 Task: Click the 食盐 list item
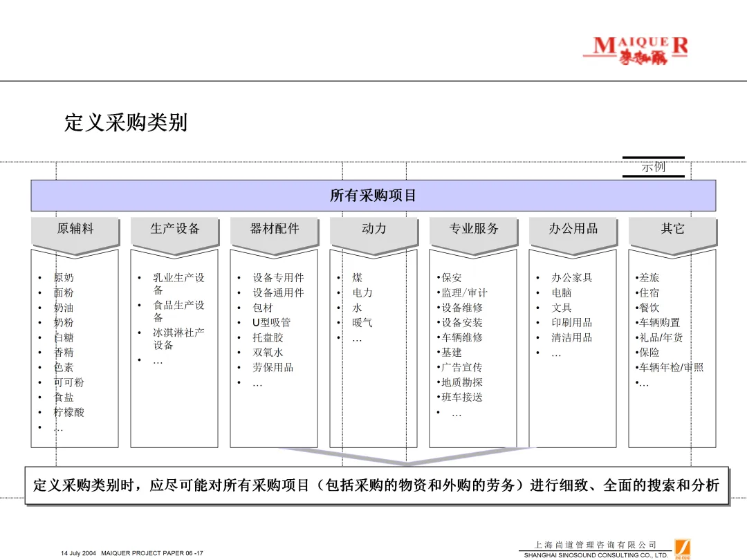[x=64, y=397]
